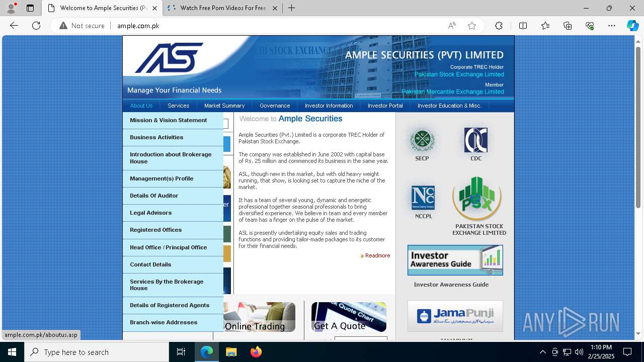Click the scrollbar down arrow

(638, 333)
